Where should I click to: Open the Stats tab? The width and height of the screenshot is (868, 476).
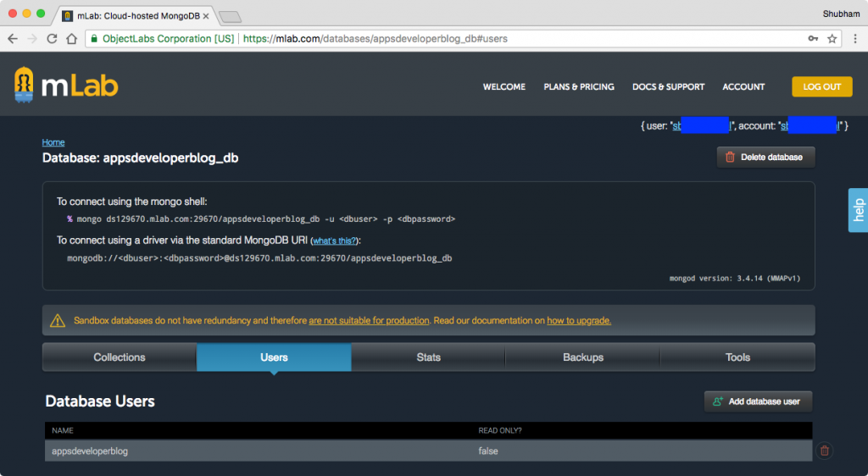coord(428,357)
